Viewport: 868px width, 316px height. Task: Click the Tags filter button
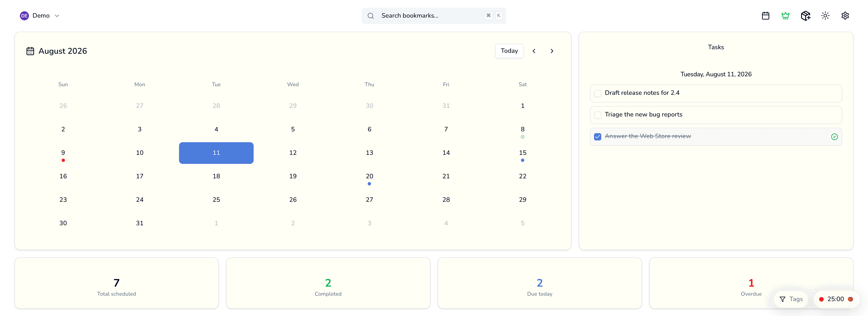(x=791, y=299)
